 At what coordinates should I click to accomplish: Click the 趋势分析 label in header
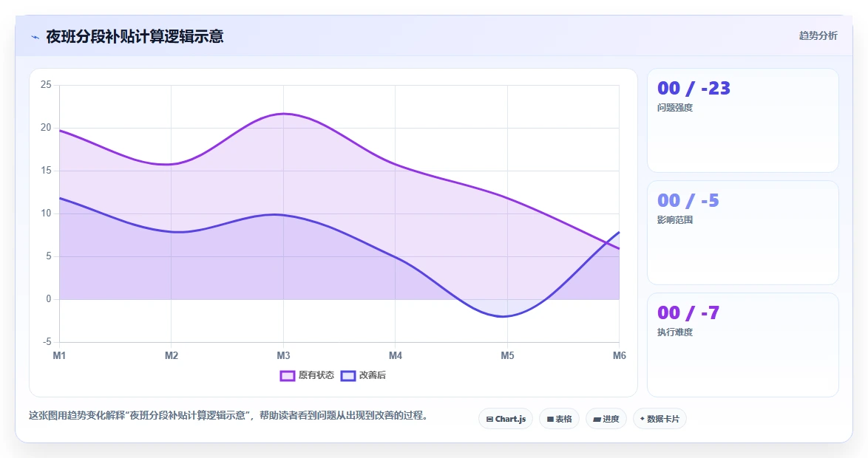point(818,36)
